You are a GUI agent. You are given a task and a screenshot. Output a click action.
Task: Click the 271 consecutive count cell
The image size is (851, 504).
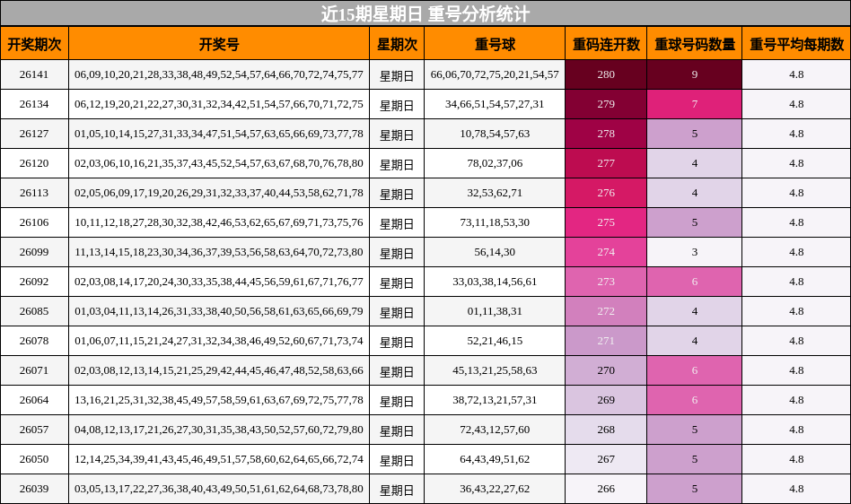pos(606,341)
